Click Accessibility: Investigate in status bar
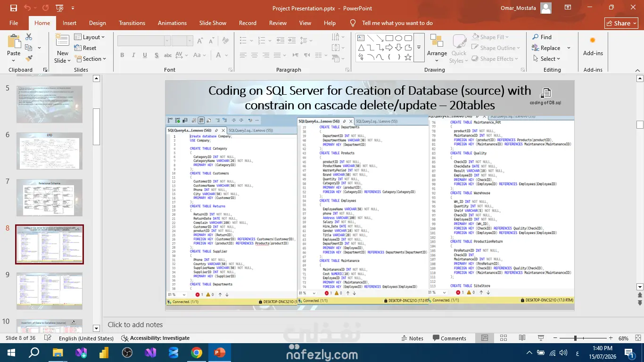This screenshot has height=362, width=644. click(x=156, y=338)
